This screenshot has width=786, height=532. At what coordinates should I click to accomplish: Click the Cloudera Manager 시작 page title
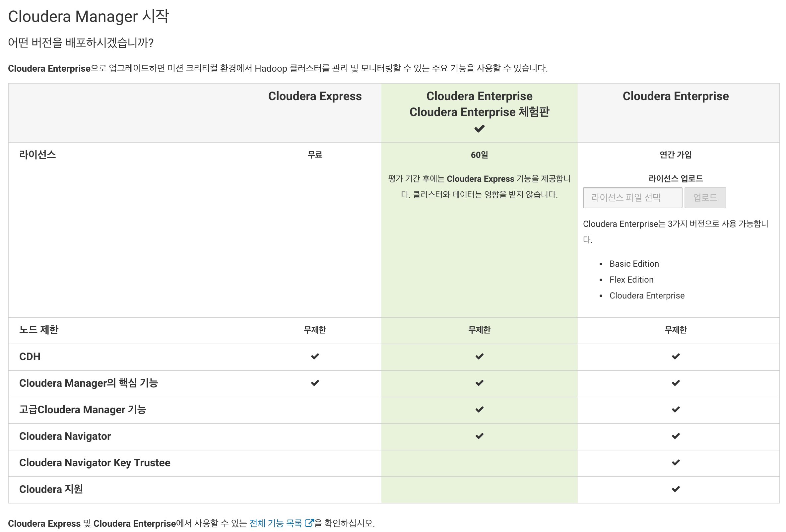pos(88,16)
